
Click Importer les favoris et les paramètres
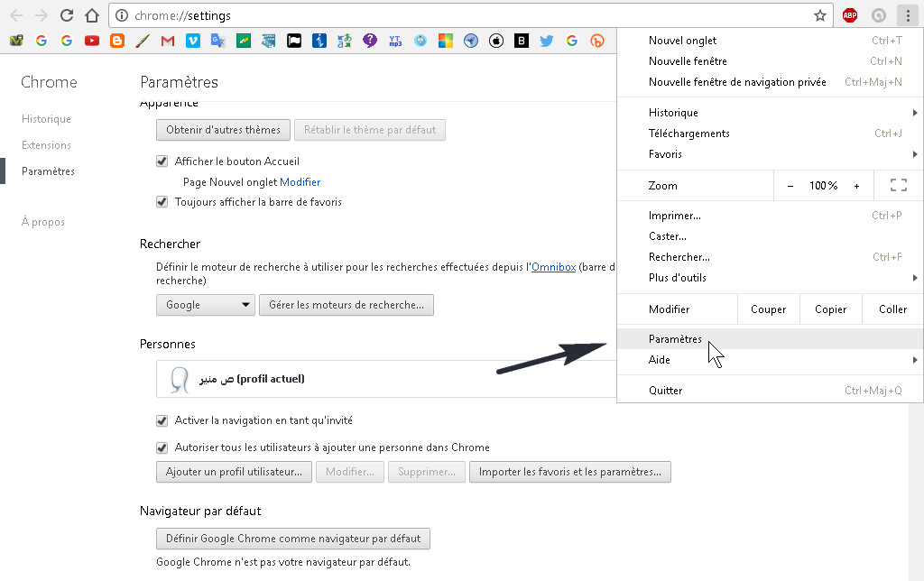click(570, 472)
